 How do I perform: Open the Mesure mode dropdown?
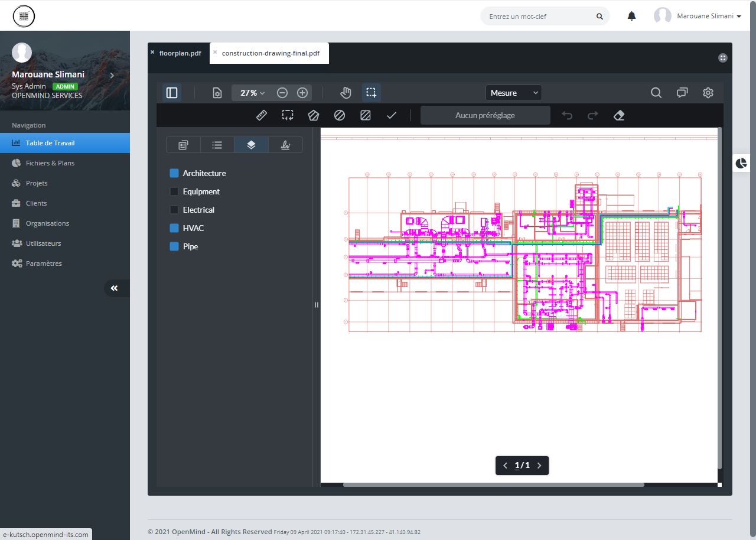click(x=513, y=93)
